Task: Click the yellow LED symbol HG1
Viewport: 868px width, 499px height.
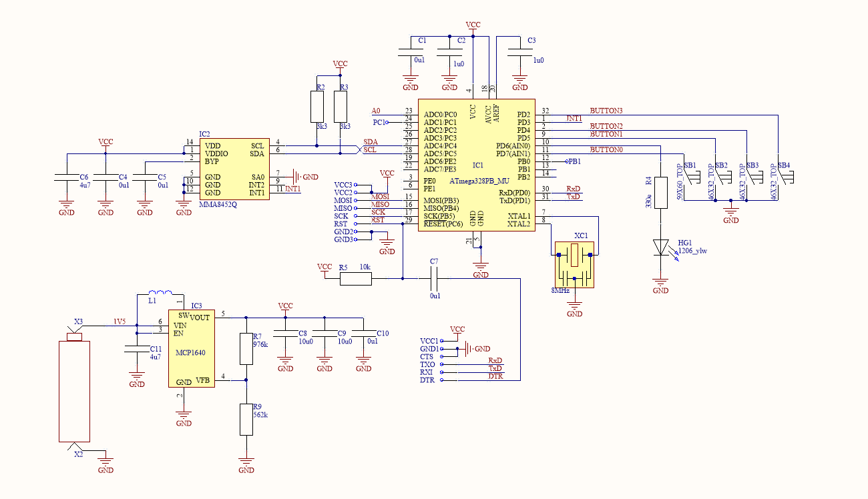Action: [662, 247]
